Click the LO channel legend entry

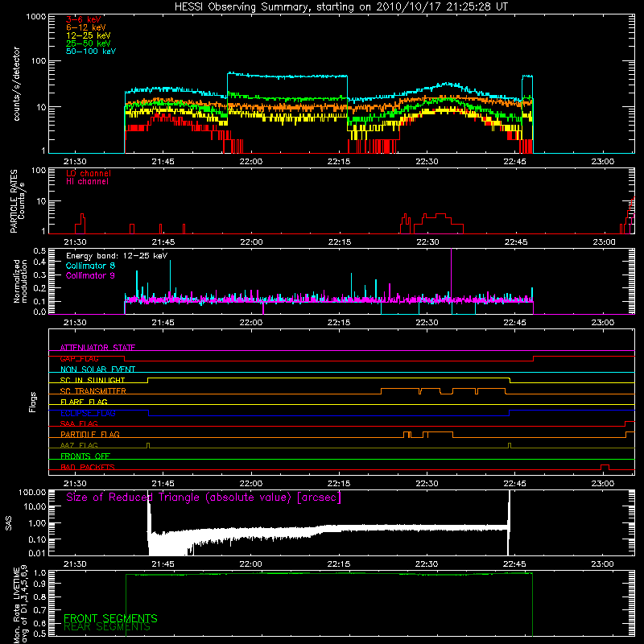point(89,173)
